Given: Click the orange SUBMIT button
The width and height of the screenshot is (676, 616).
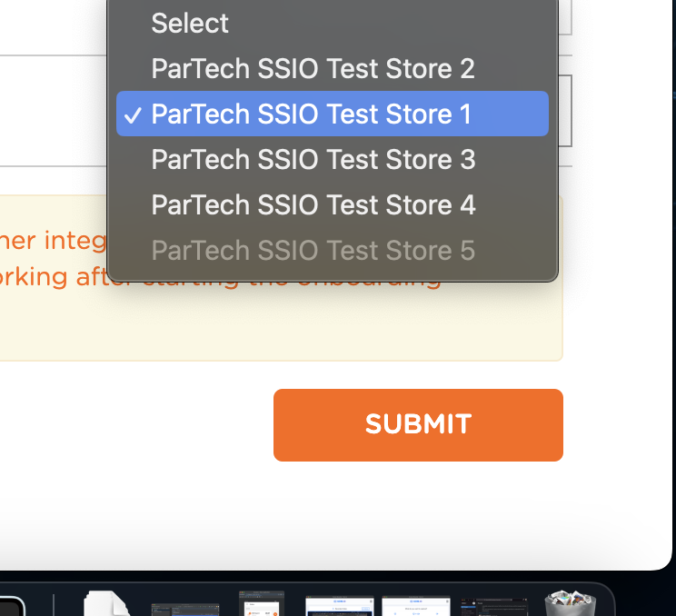Looking at the screenshot, I should [418, 425].
